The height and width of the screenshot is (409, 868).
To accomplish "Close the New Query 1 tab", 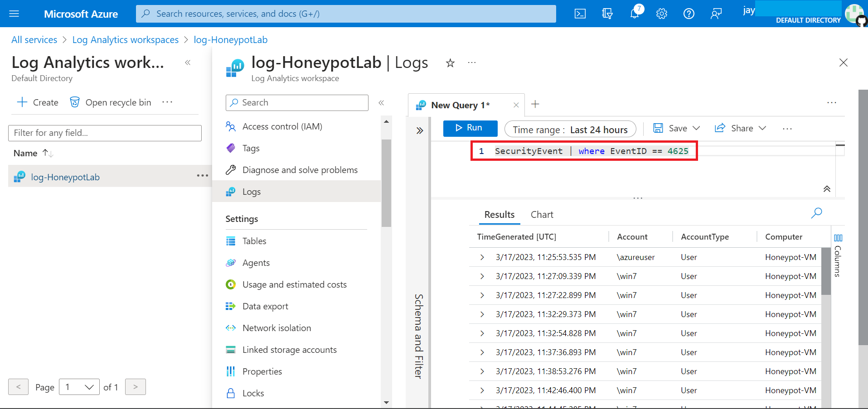I will pyautogui.click(x=516, y=105).
